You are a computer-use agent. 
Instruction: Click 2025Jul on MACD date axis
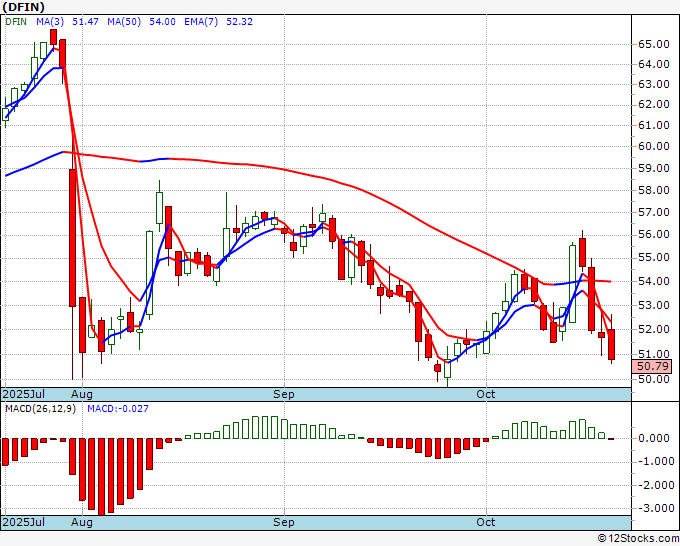23,522
